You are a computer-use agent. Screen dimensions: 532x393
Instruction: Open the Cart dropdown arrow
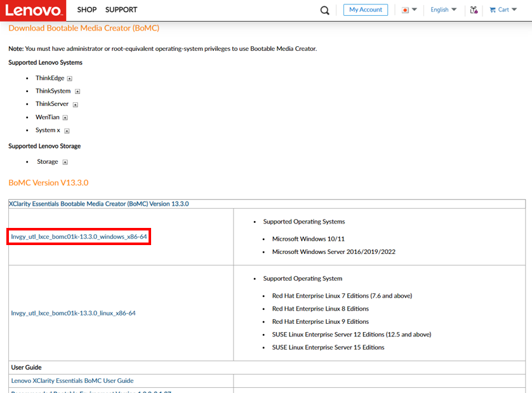[x=514, y=10]
